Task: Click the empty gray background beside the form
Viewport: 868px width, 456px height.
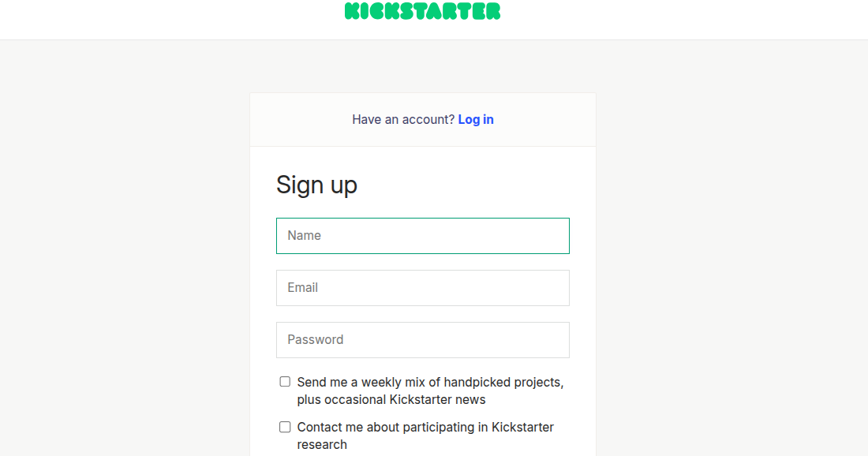Action: [x=125, y=249]
